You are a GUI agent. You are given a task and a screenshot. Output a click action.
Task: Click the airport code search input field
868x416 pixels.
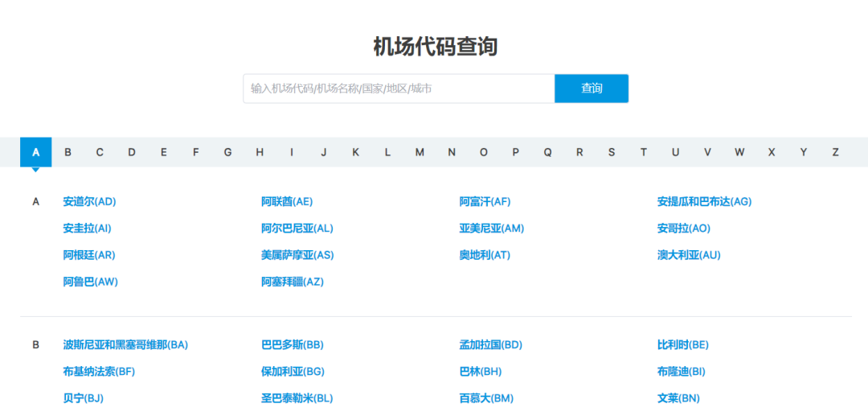point(399,89)
